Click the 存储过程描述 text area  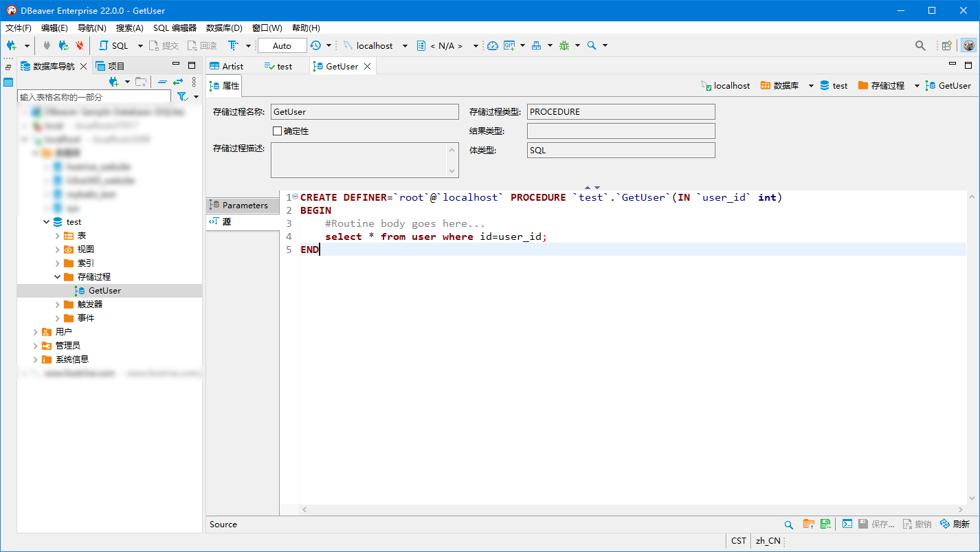(364, 160)
